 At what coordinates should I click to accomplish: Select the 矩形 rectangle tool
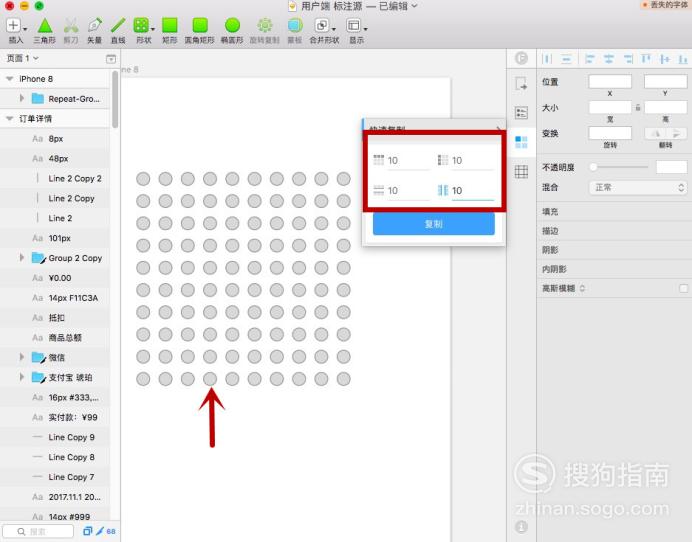(x=169, y=30)
